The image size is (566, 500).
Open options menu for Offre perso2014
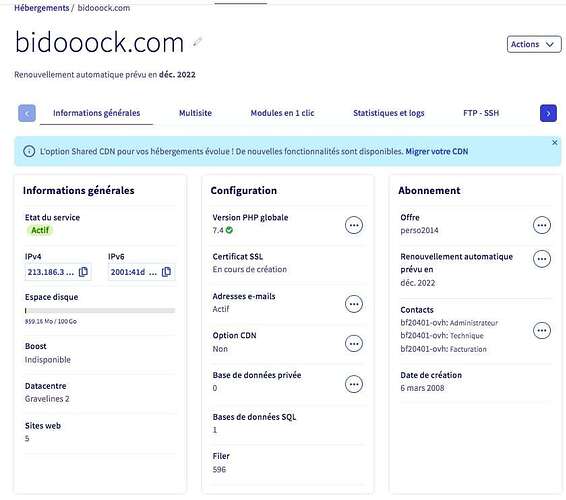[x=542, y=225]
